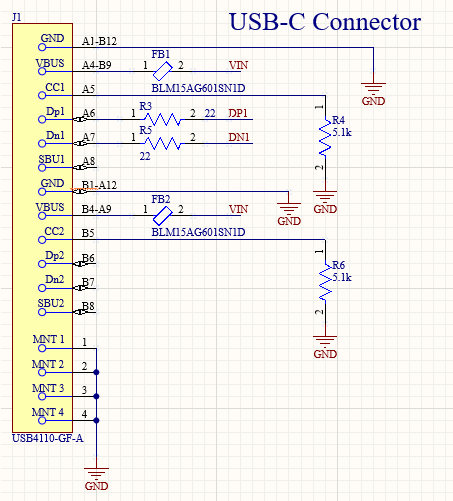453x501 pixels.
Task: Click the DN1 net label
Action: (x=239, y=137)
